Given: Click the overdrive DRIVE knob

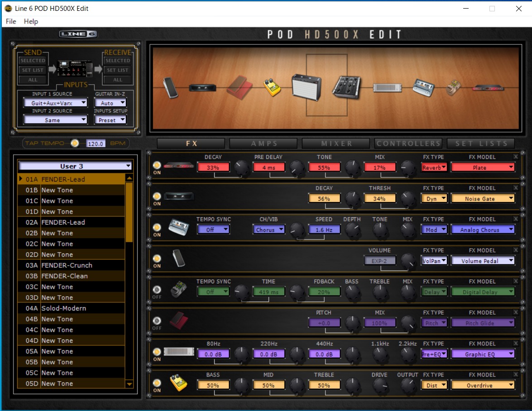Looking at the screenshot, I should [x=380, y=386].
